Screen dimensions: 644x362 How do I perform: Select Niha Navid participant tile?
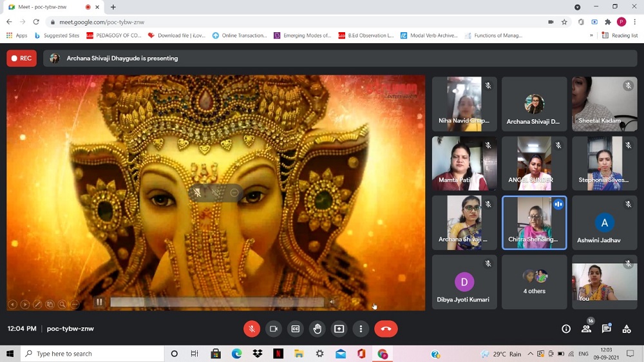[x=464, y=104]
